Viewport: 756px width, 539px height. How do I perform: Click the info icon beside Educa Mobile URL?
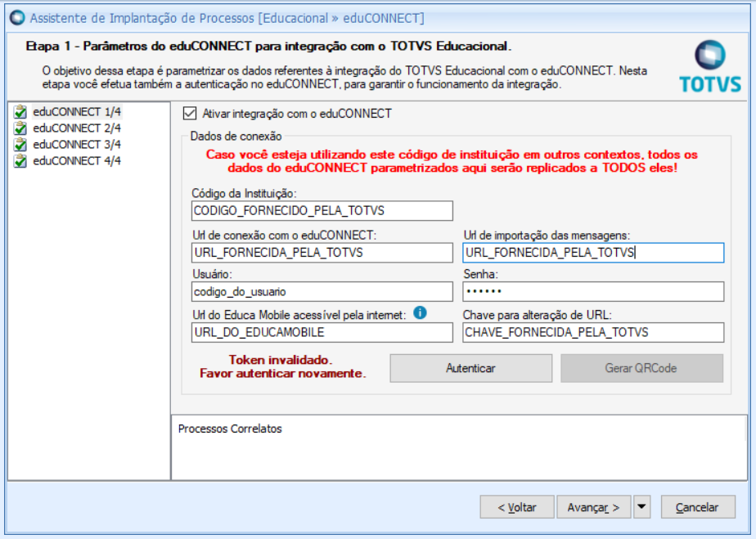point(420,312)
